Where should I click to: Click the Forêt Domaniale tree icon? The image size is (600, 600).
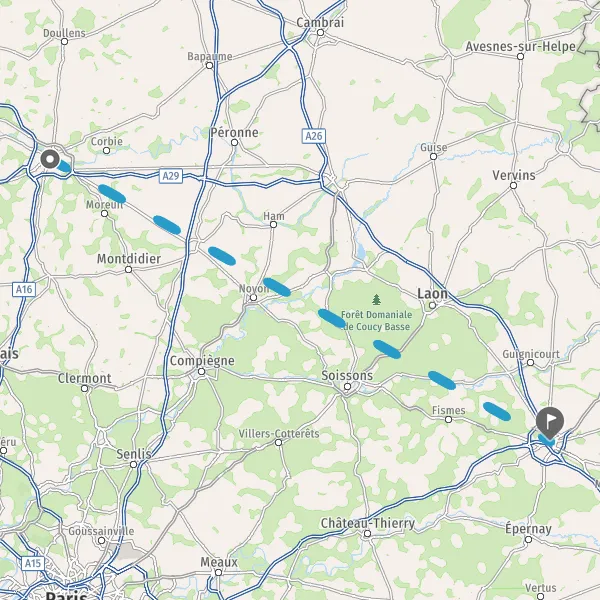pos(377,300)
